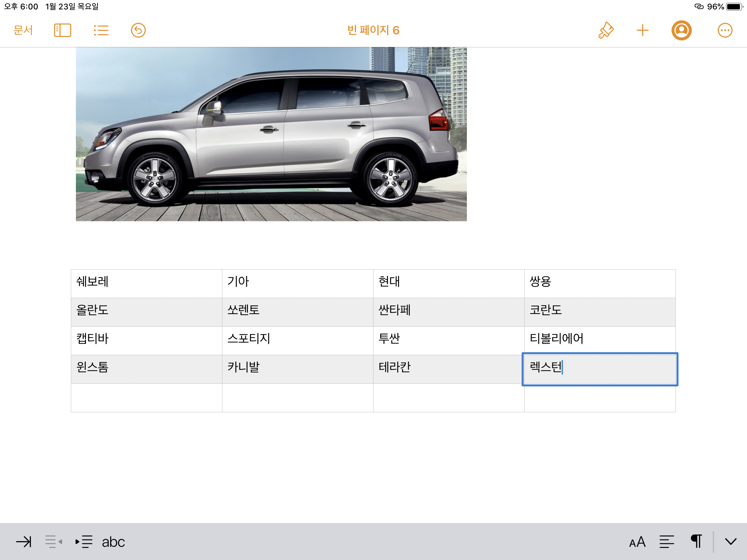Open the AA font size options
The width and height of the screenshot is (747, 560).
pos(637,542)
